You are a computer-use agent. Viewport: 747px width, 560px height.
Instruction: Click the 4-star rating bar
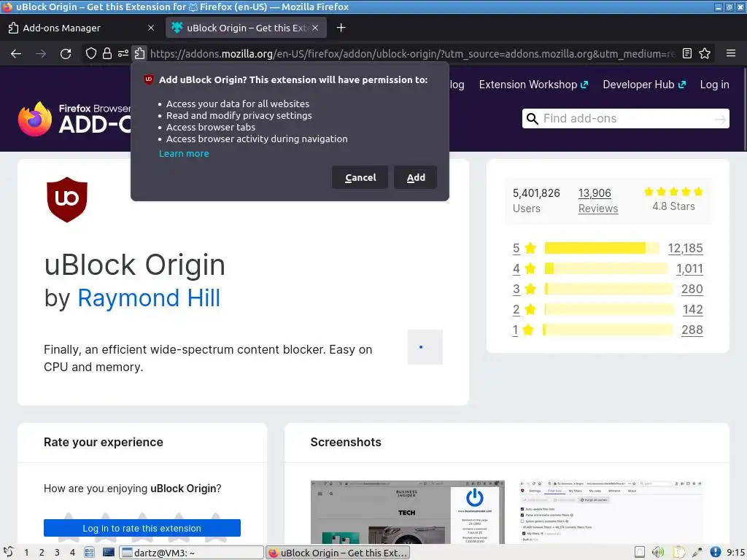[606, 268]
